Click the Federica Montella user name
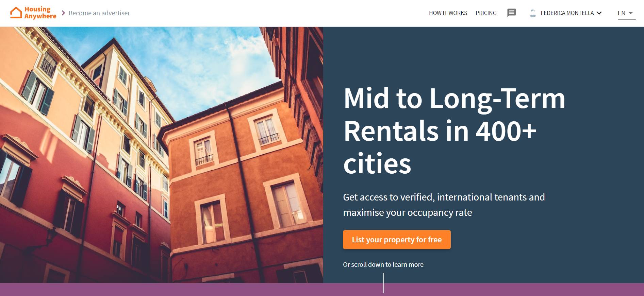644x296 pixels. tap(567, 13)
